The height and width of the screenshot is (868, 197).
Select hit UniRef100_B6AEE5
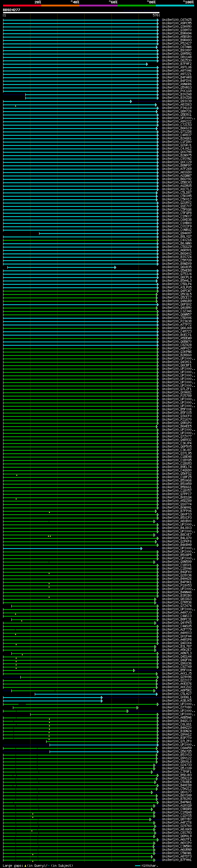coord(177,426)
